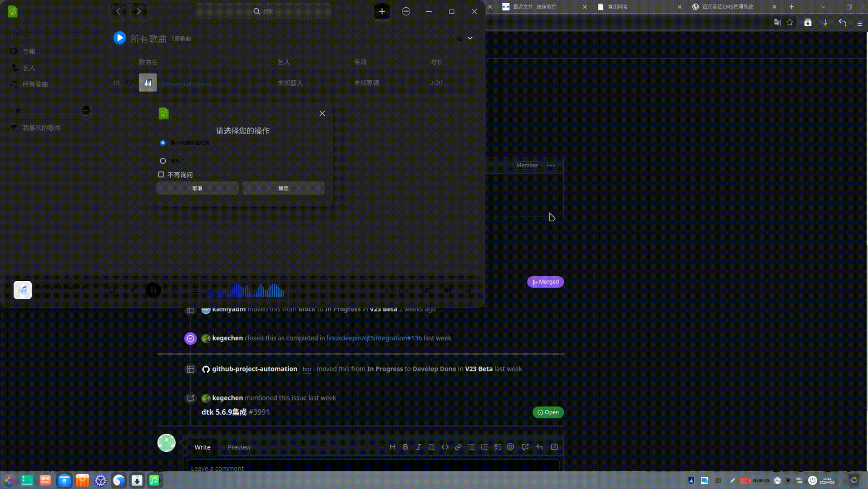
Task: Go forward with the right arrow button
Action: [x=138, y=11]
